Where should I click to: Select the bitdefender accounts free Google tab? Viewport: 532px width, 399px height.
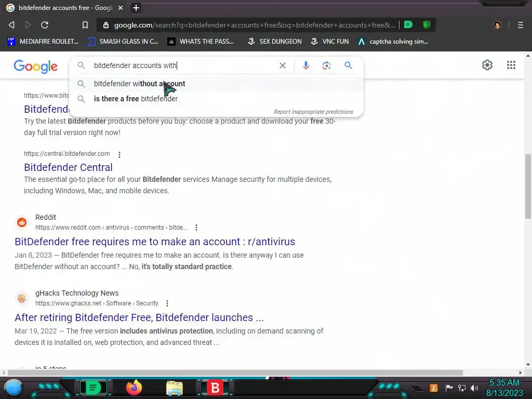(x=64, y=7)
